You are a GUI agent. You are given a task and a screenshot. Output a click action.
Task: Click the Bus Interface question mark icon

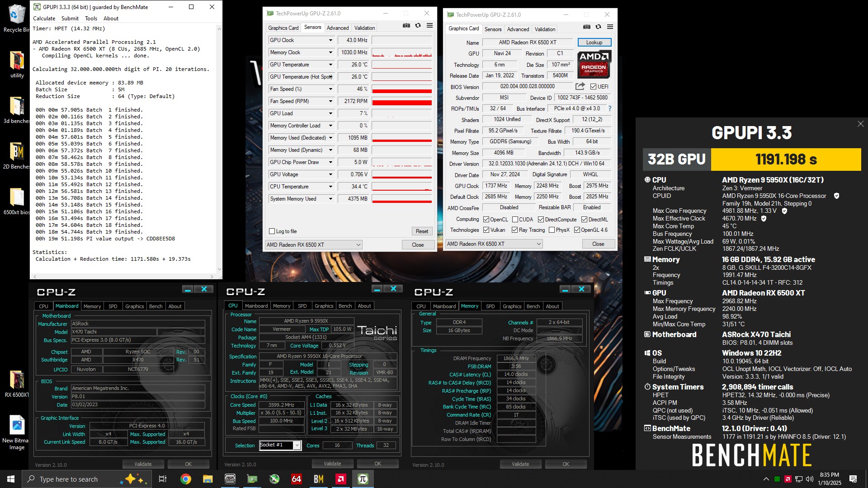coord(610,108)
